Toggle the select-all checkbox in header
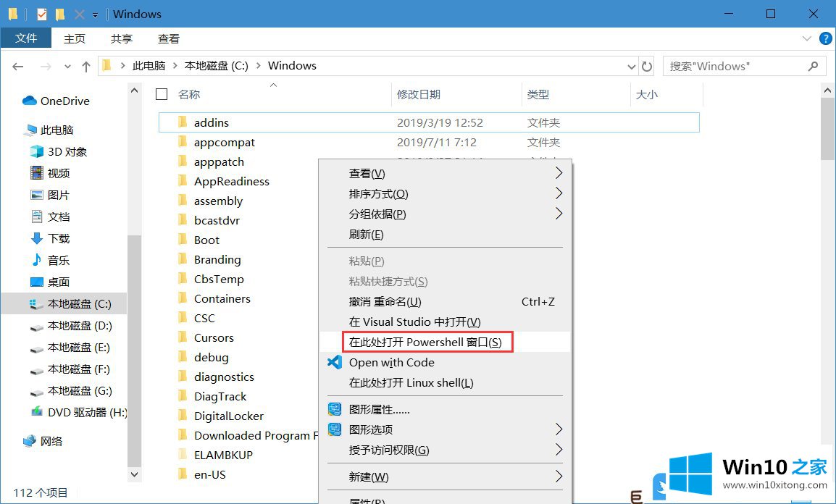This screenshot has width=836, height=504. click(162, 94)
